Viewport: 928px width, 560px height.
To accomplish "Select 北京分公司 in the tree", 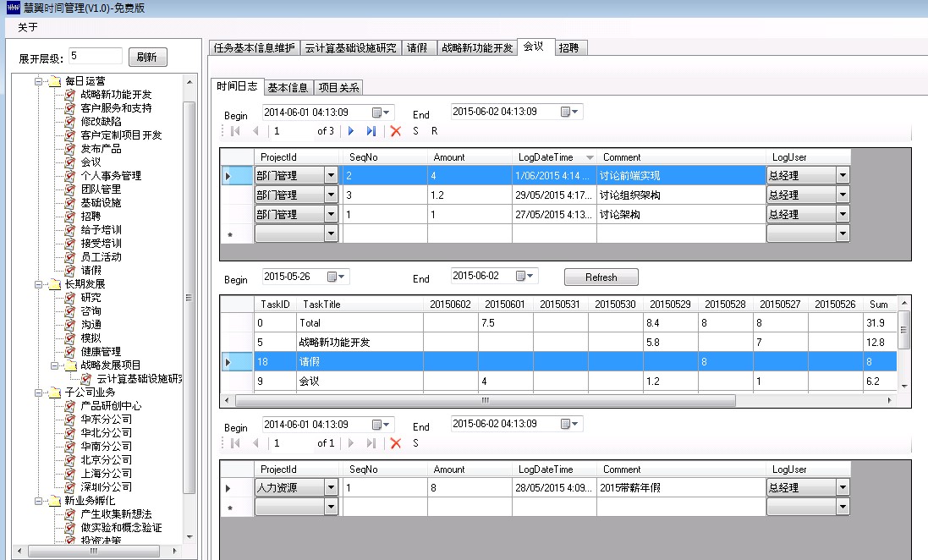I will point(106,460).
